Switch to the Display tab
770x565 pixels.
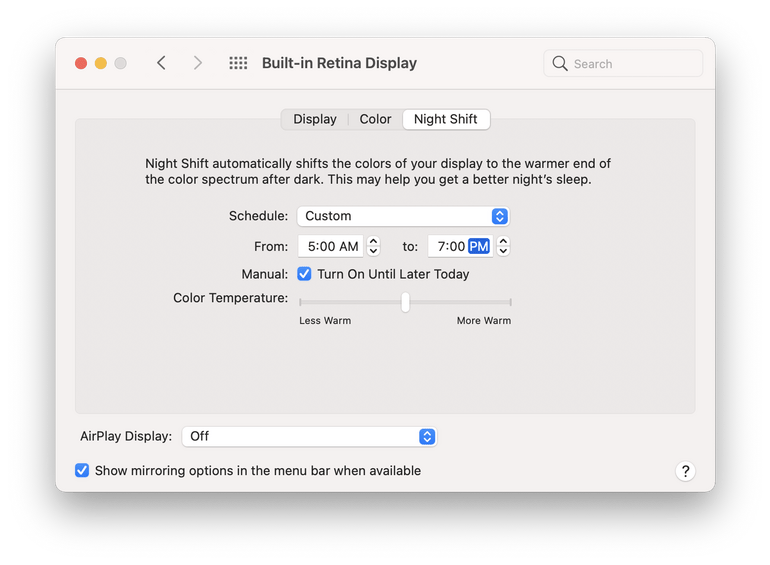tap(315, 119)
